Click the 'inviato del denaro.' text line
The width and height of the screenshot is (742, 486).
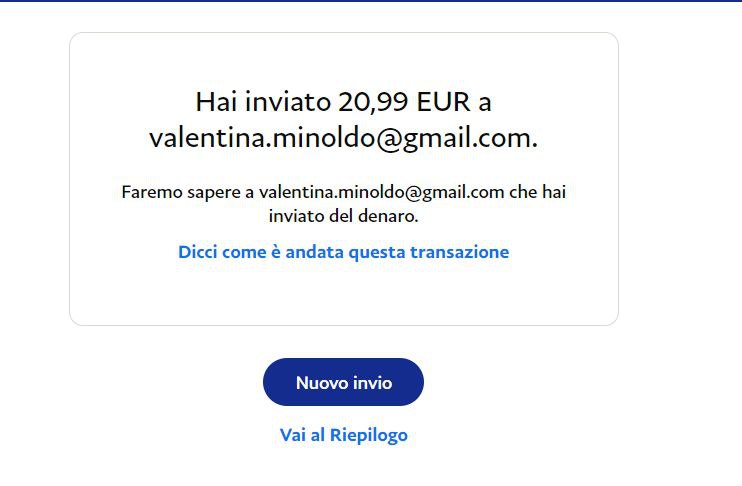point(344,216)
